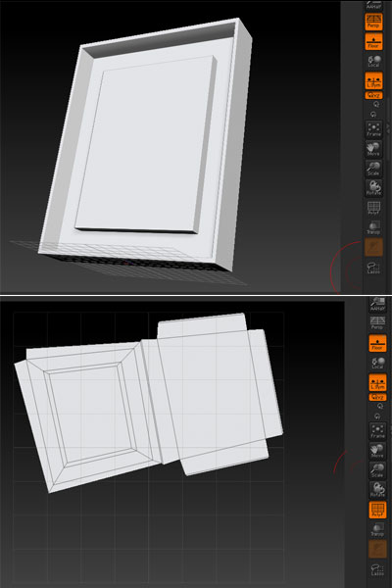The image size is (392, 588).
Task: Select Z-axis rotation icon in upper panel
Action: pyautogui.click(x=373, y=115)
